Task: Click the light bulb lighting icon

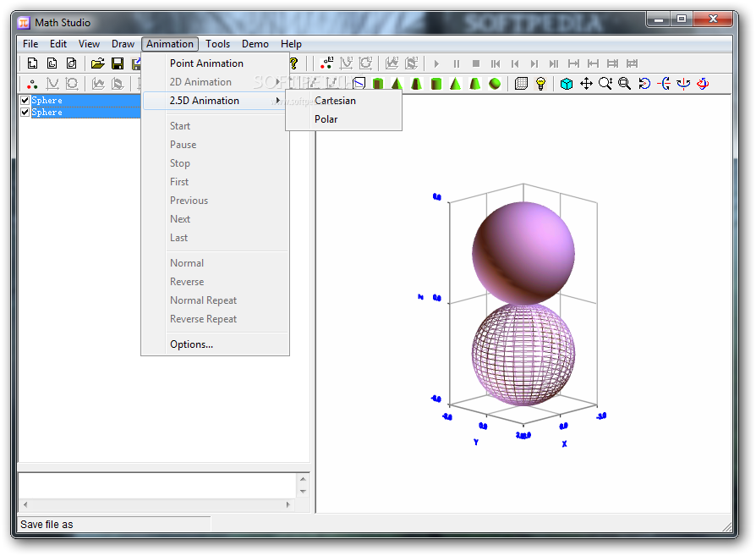Action: pyautogui.click(x=541, y=84)
